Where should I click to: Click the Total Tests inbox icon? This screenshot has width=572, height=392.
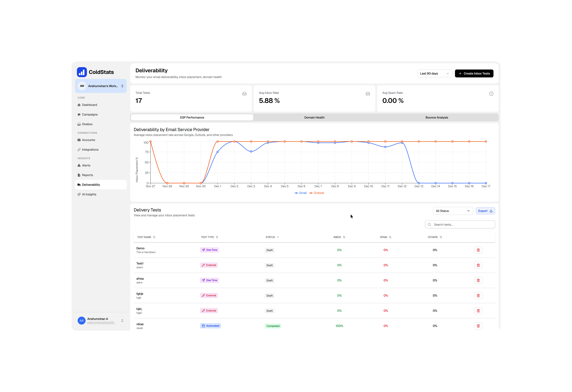pyautogui.click(x=244, y=94)
